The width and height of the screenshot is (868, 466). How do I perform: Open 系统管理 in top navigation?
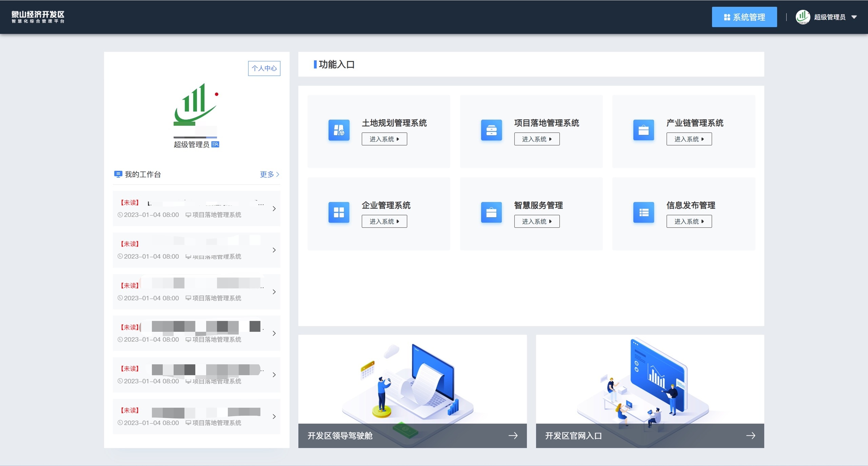coord(744,17)
